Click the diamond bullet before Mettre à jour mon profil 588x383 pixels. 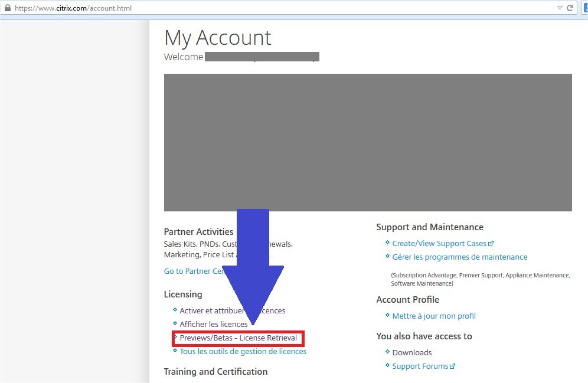(387, 315)
